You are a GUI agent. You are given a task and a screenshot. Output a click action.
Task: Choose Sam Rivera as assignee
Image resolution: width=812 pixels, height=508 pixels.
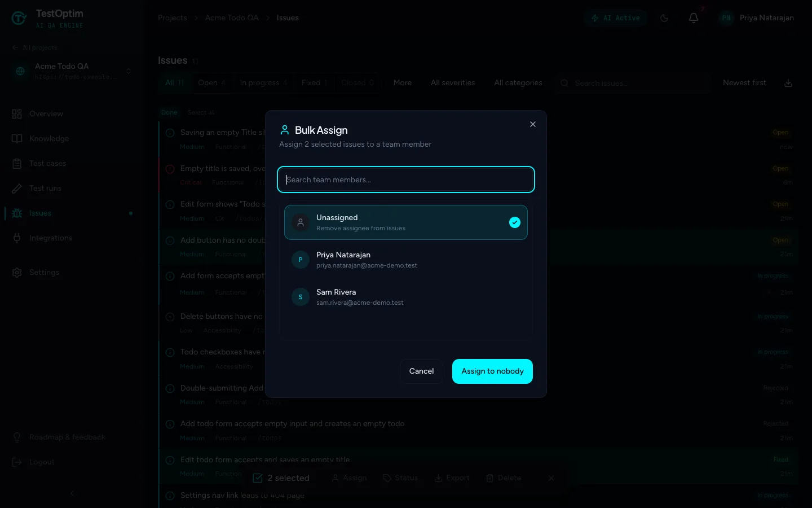point(406,297)
